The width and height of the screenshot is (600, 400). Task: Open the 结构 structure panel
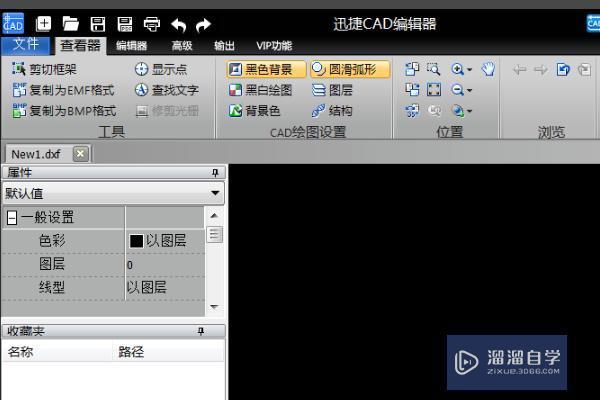332,111
